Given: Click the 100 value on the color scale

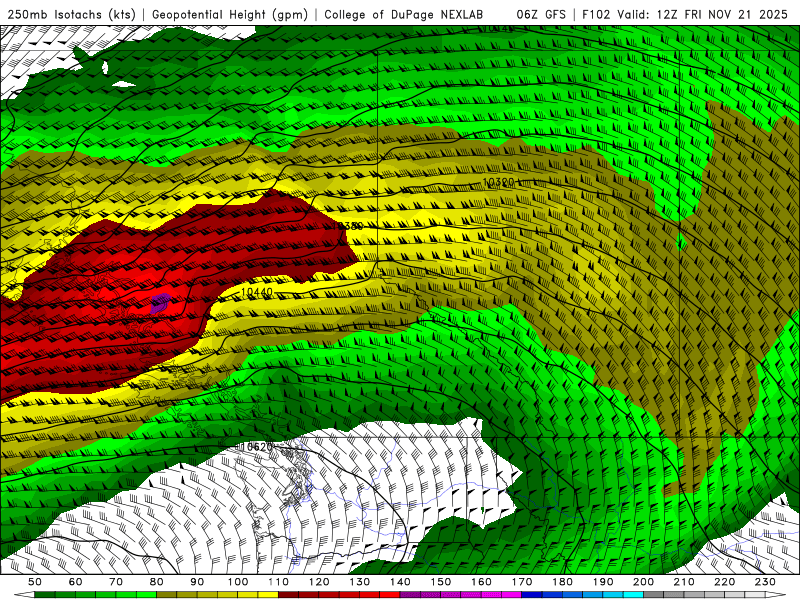Looking at the screenshot, I should coord(238,582).
